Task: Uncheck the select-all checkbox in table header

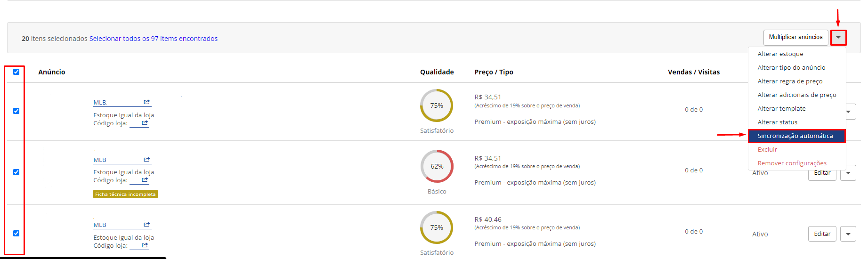Action: point(16,72)
